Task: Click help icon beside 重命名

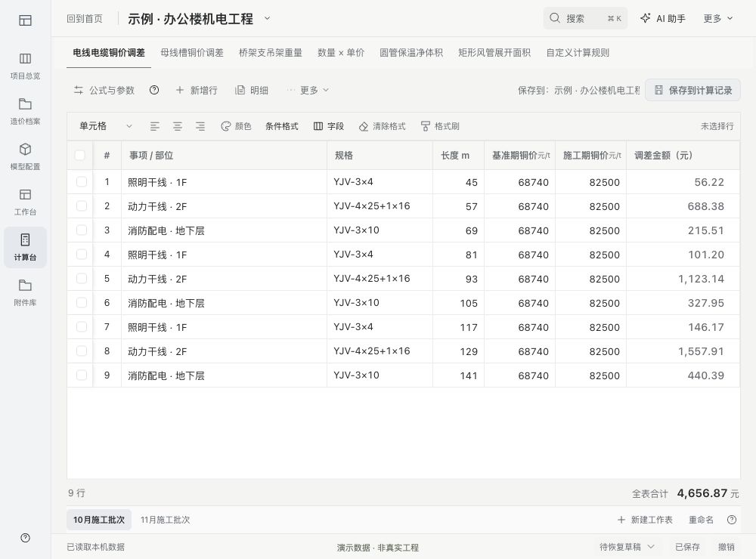Action: 732,520
